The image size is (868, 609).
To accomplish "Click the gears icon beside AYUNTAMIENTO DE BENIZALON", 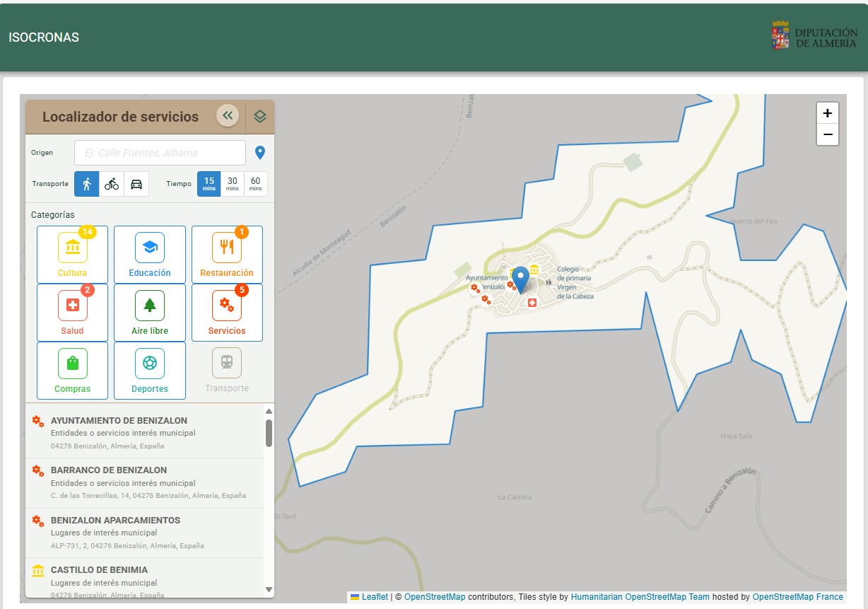I will coord(38,421).
